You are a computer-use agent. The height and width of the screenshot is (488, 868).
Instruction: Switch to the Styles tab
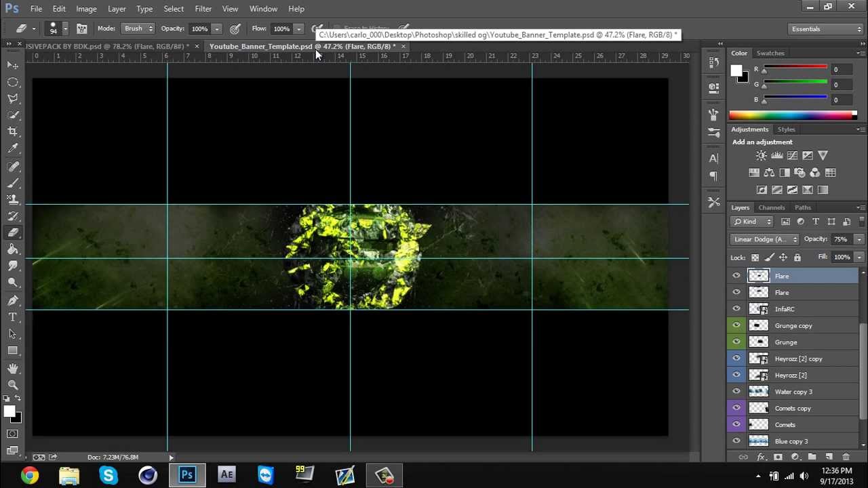[x=786, y=129]
